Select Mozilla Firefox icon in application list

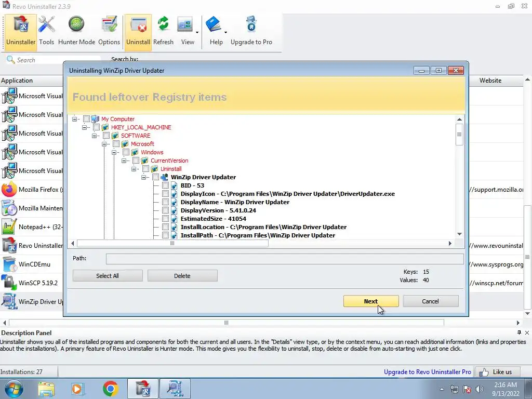point(9,189)
